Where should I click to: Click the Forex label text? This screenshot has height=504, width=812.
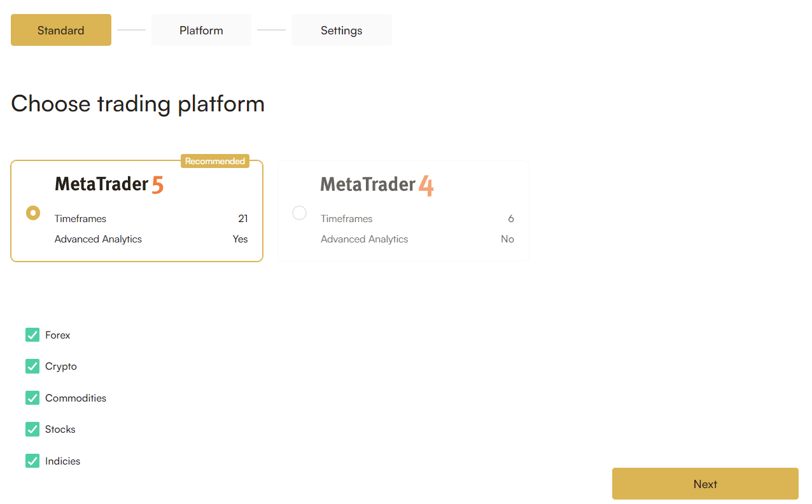(x=58, y=335)
